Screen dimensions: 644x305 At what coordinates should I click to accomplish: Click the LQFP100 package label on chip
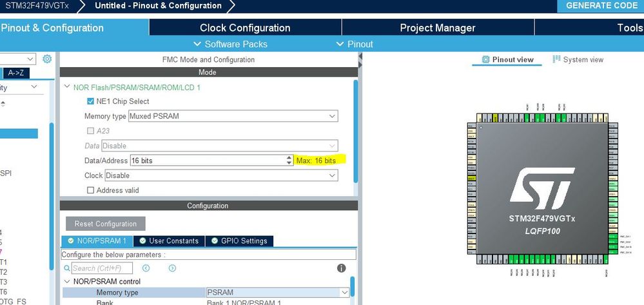(543, 231)
